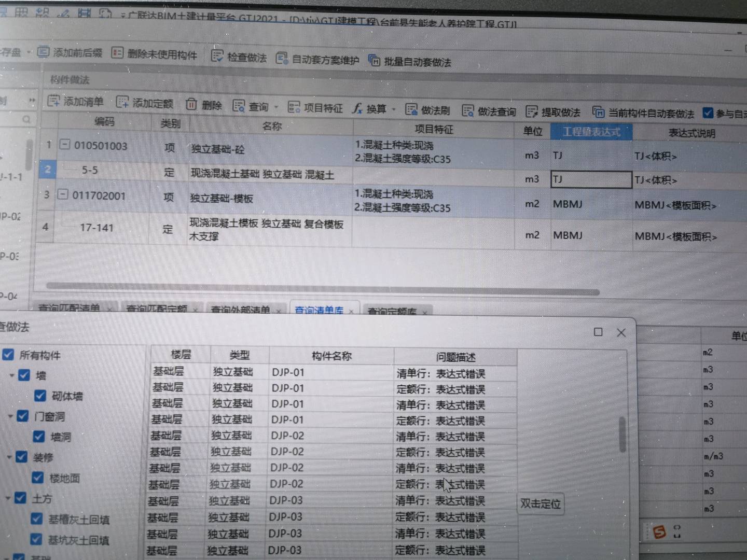Click the 做法刷 icon
The height and width of the screenshot is (560, 747).
tap(411, 109)
